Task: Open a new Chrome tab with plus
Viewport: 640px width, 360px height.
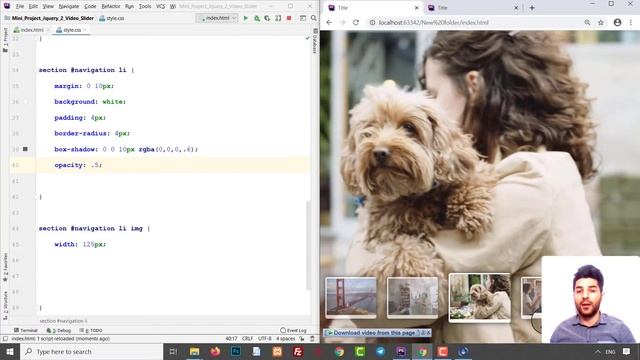Action: pyautogui.click(x=532, y=8)
